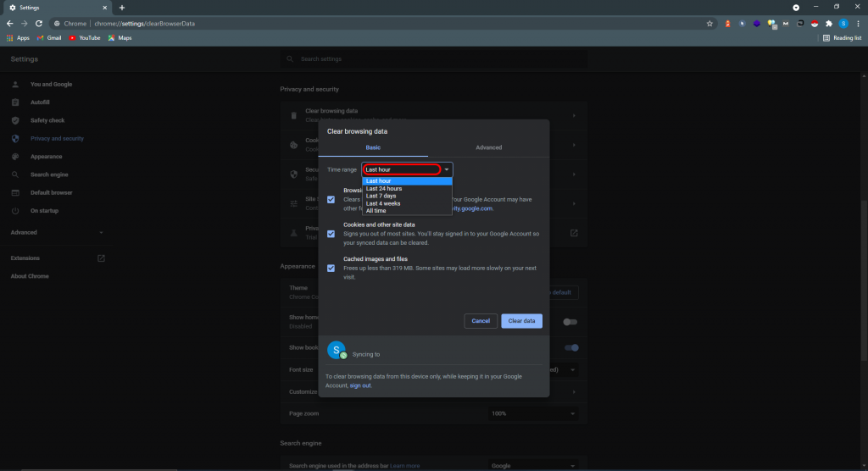The image size is (868, 471).
Task: Toggle Cookies and other site data checkbox
Action: 331,234
